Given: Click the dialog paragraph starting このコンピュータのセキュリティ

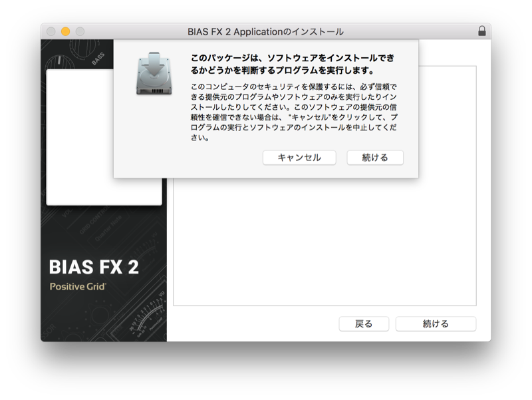Looking at the screenshot, I should (x=294, y=112).
